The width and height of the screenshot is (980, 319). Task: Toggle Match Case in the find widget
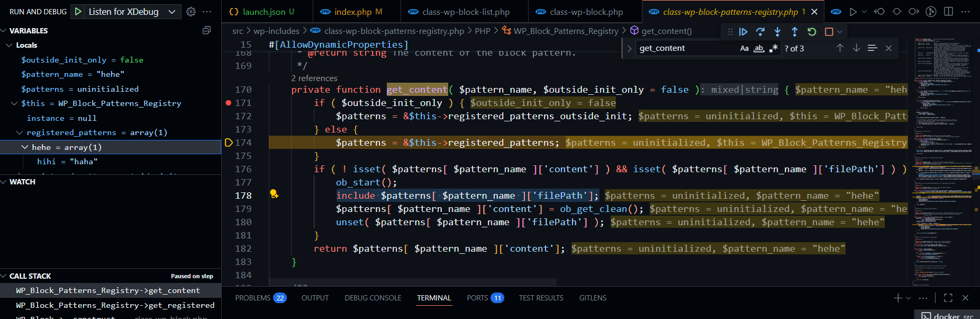point(744,48)
